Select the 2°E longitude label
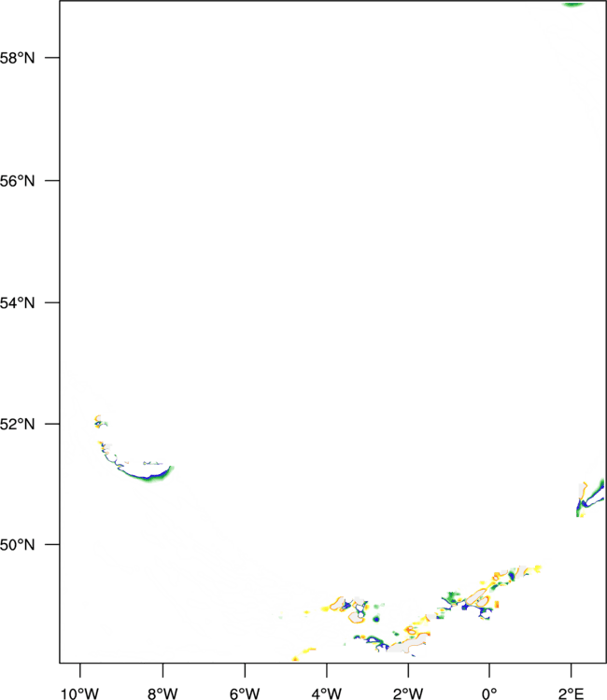 (x=572, y=693)
